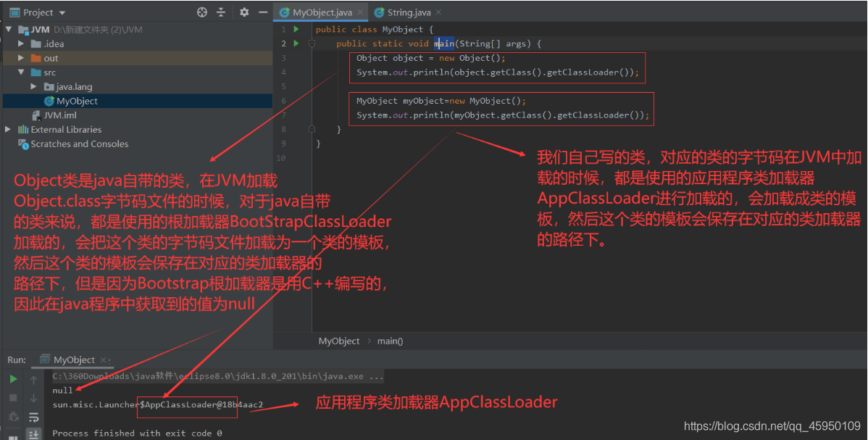Expand External Libraries node
Image resolution: width=868 pixels, height=440 pixels.
pyautogui.click(x=8, y=130)
